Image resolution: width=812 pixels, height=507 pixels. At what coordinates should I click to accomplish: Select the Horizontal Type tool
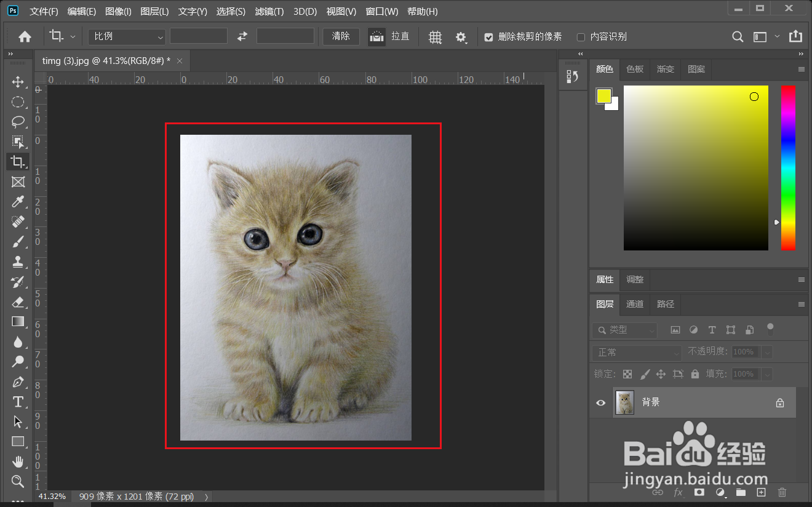pos(18,402)
